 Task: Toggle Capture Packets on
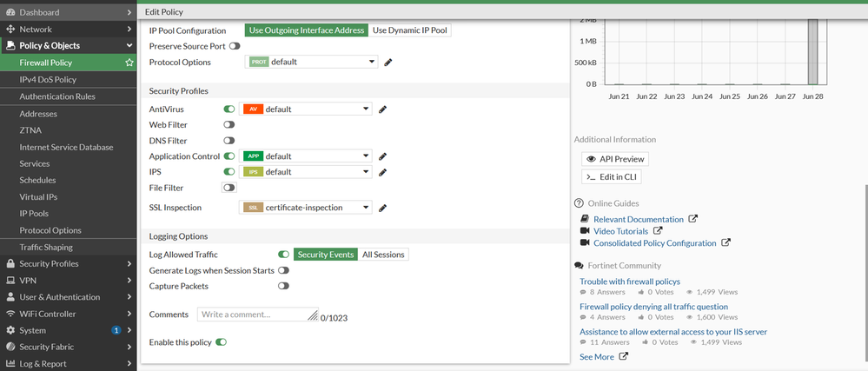click(x=283, y=286)
